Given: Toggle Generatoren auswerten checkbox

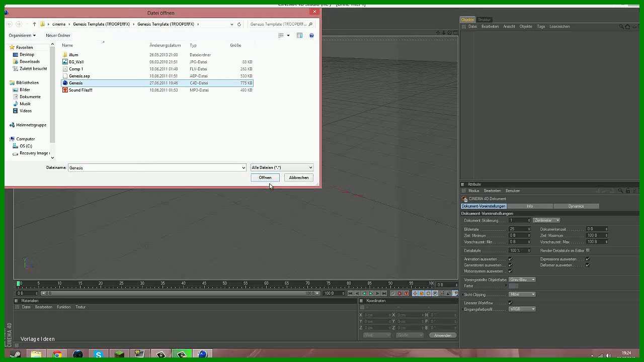Looking at the screenshot, I should pos(510,265).
